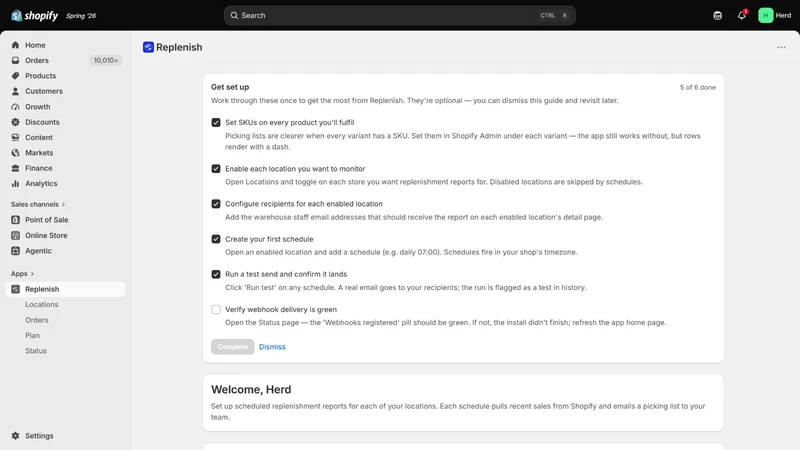This screenshot has height=450, width=800.
Task: Open the Point of Sale icon
Action: (15, 220)
